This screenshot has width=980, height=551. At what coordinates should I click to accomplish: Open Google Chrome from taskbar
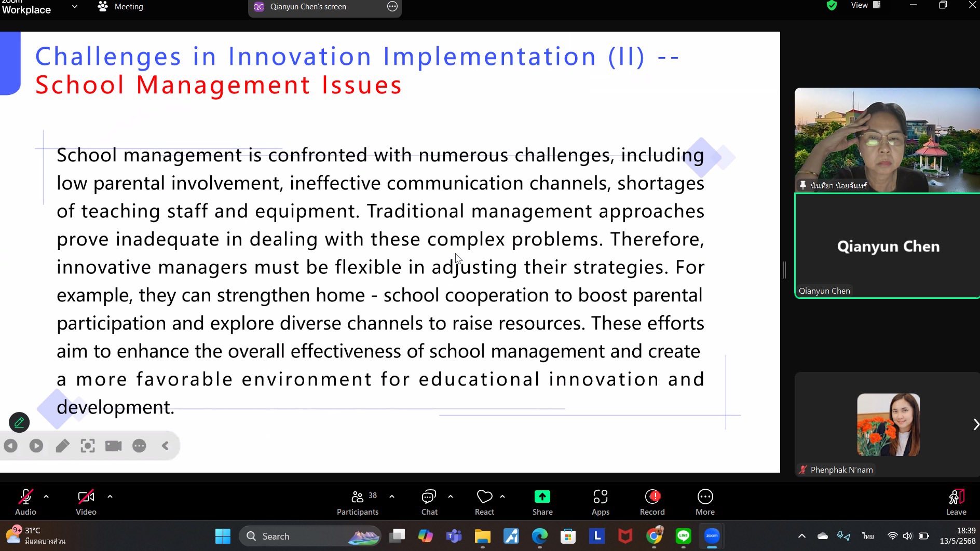[x=654, y=536]
